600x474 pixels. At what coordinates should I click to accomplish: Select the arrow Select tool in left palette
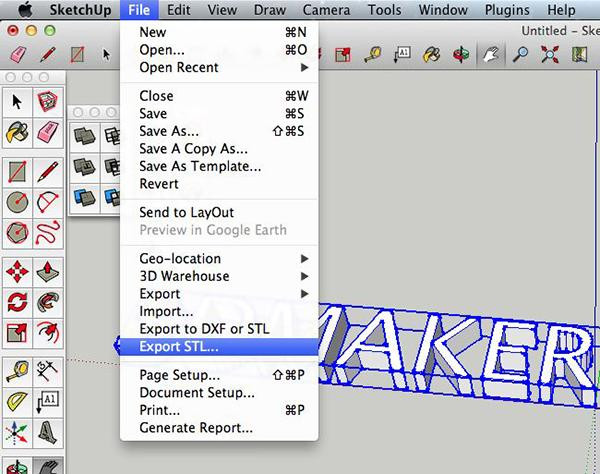click(x=17, y=102)
